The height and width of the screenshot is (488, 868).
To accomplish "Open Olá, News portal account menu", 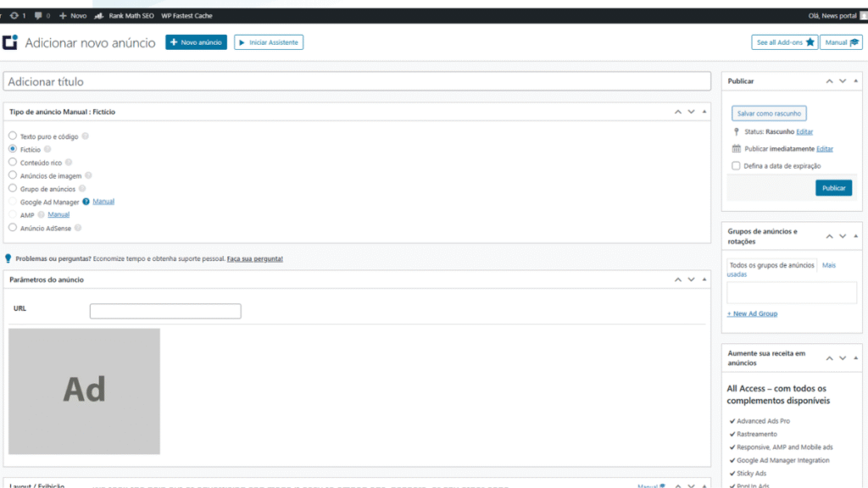I will [x=837, y=15].
